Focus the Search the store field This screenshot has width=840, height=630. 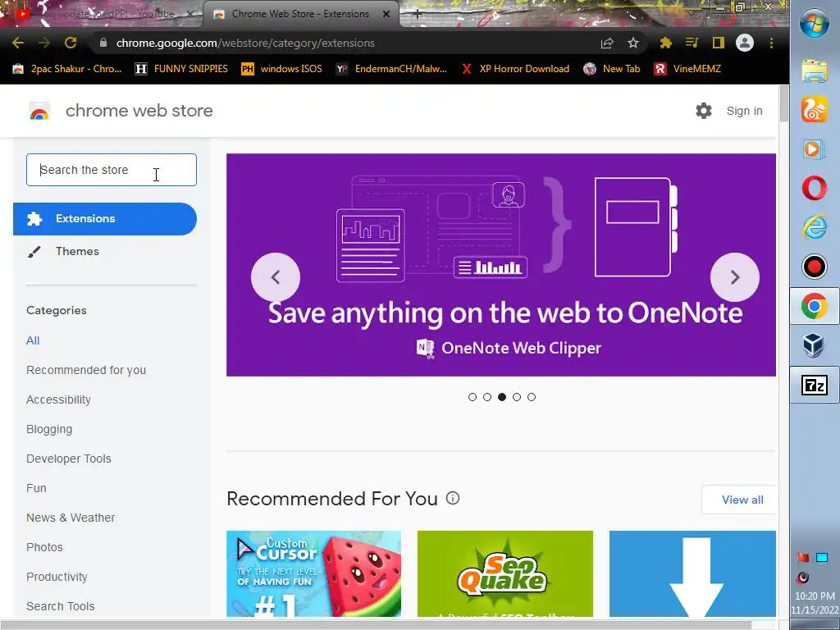click(112, 170)
